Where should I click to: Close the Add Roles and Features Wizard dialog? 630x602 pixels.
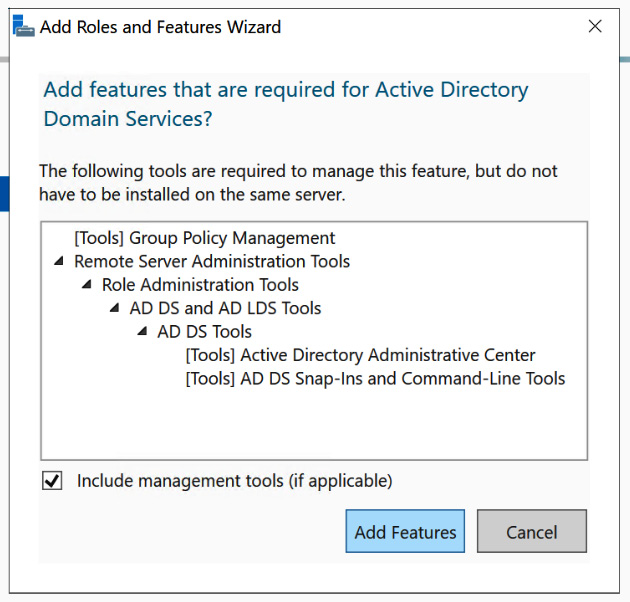595,27
